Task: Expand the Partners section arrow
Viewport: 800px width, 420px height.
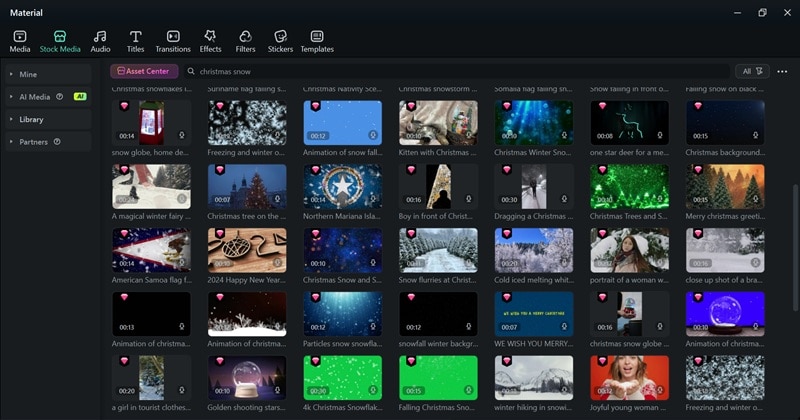Action: coord(11,142)
